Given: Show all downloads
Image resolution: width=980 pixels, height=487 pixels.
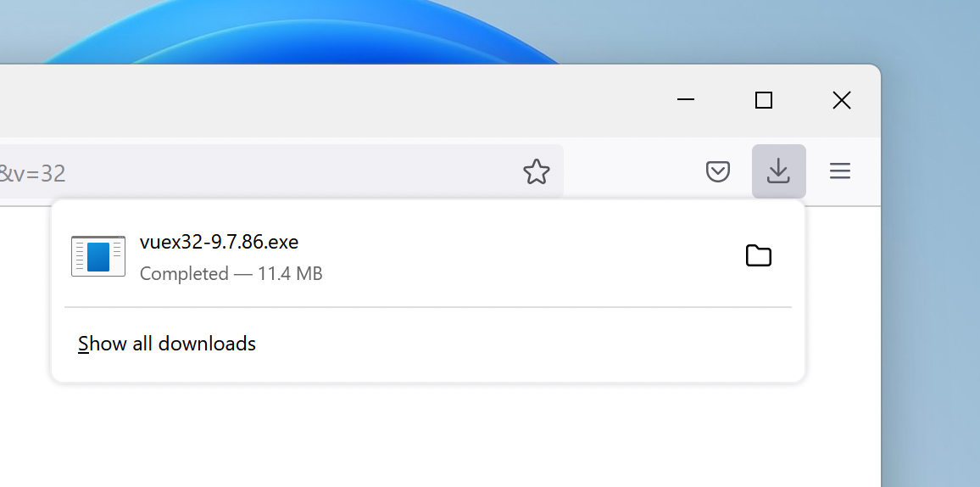Looking at the screenshot, I should tap(167, 344).
